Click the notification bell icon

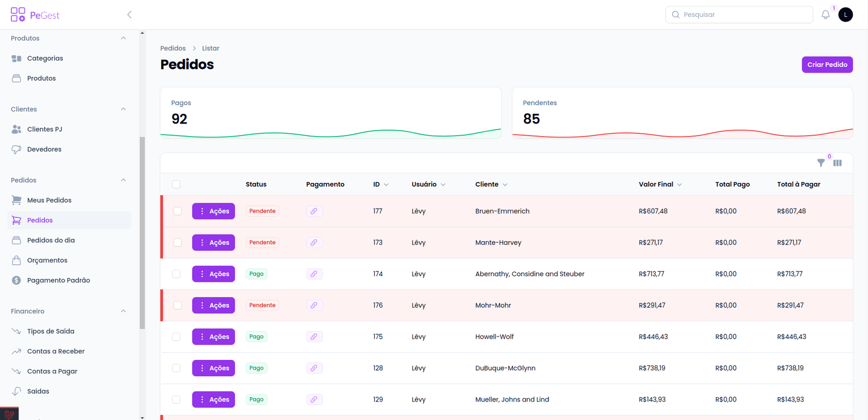825,15
